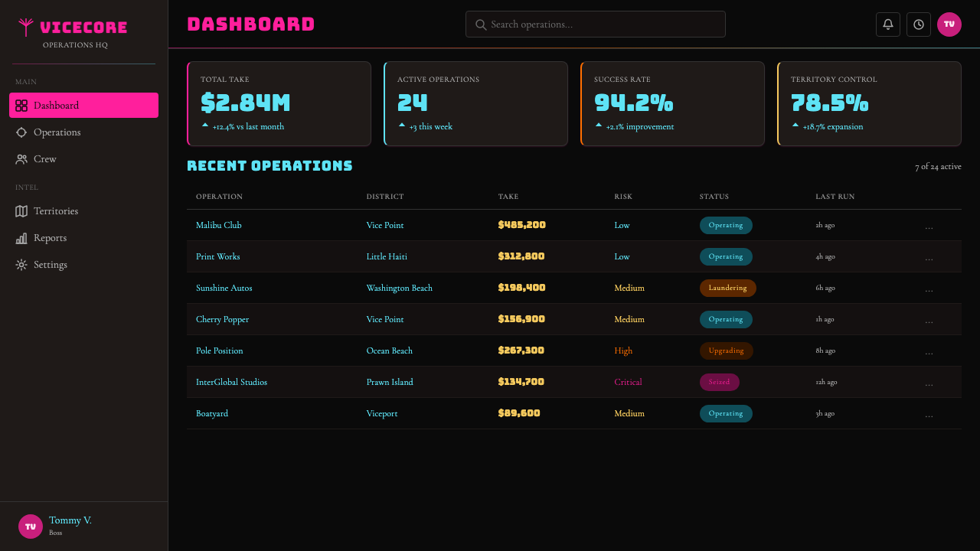This screenshot has height=551, width=980.
Task: Click the Upgrading status badge
Action: click(x=727, y=350)
